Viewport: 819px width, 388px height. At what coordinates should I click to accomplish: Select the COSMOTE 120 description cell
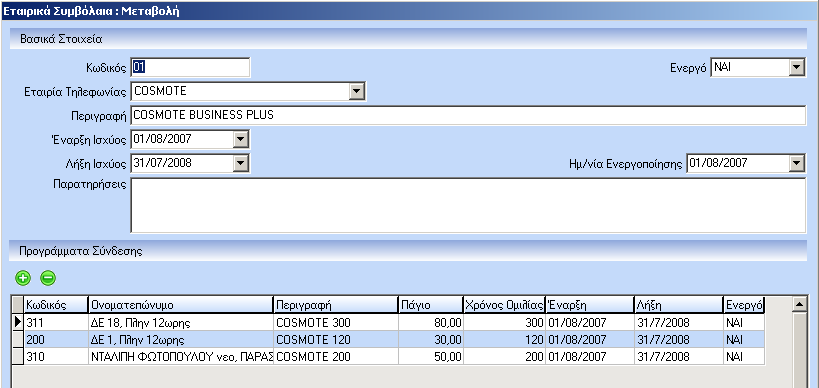point(336,339)
